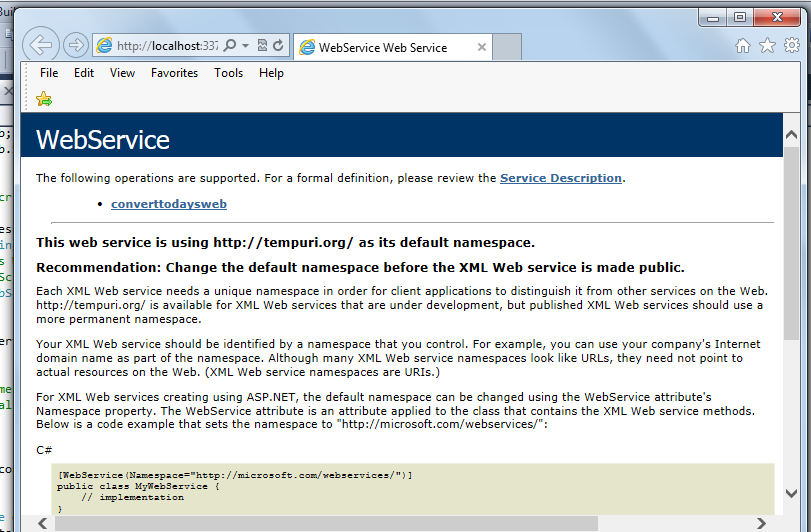
Task: Click the vertical scrollbar down arrow
Action: (x=791, y=493)
